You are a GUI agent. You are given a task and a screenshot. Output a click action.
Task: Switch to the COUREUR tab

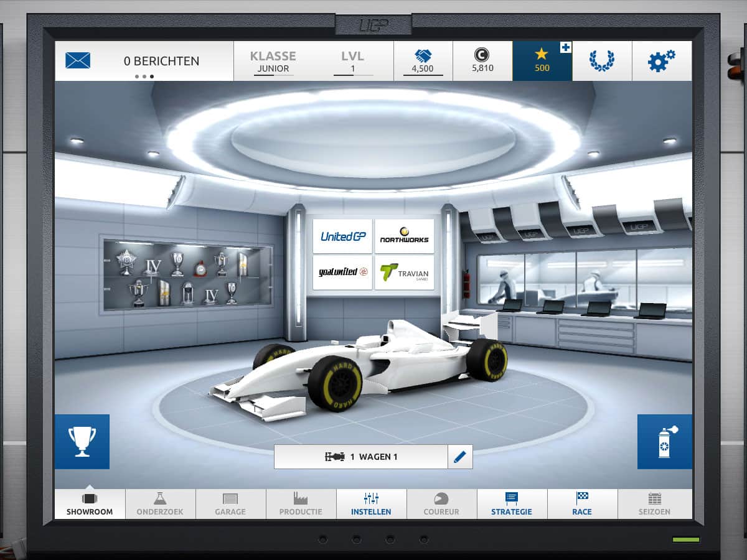[441, 504]
